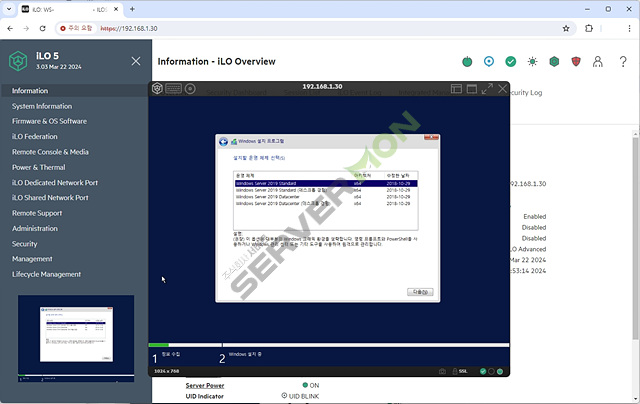This screenshot has width=640, height=404.
Task: Open the browser extensions puzzle icon
Action: coord(589,28)
